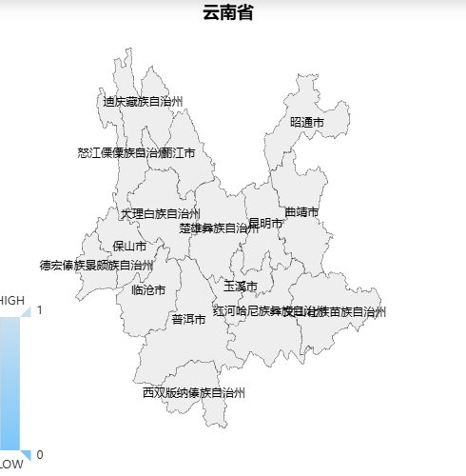466x476 pixels.
Task: Click the 云南省 chart title
Action: click(228, 12)
